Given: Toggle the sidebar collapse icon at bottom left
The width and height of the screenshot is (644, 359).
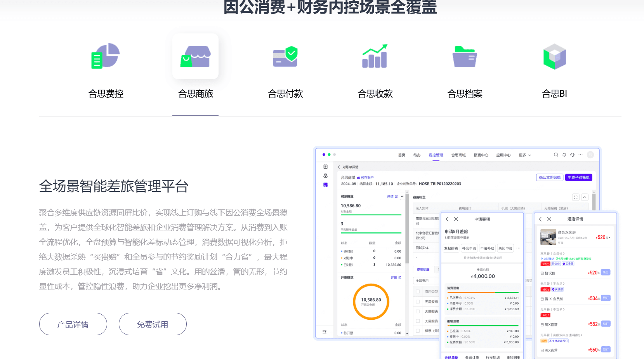Looking at the screenshot, I should pyautogui.click(x=325, y=332).
